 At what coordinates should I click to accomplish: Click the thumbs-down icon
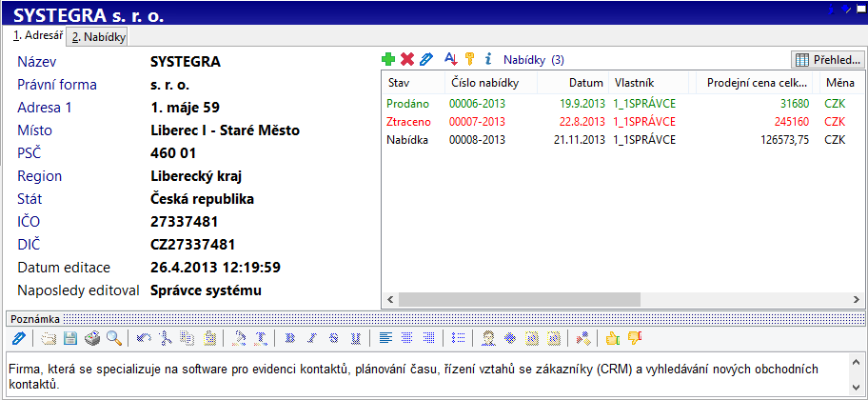tap(635, 338)
